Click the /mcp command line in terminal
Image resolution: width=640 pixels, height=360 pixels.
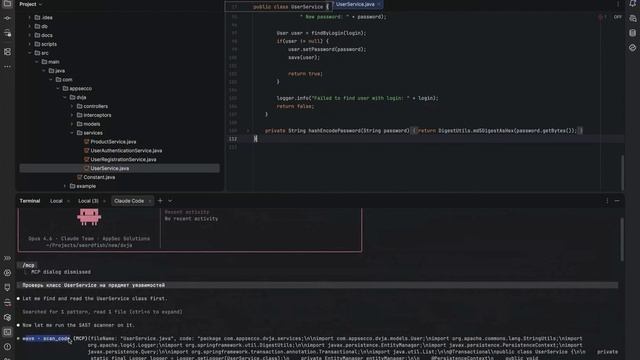(29, 265)
